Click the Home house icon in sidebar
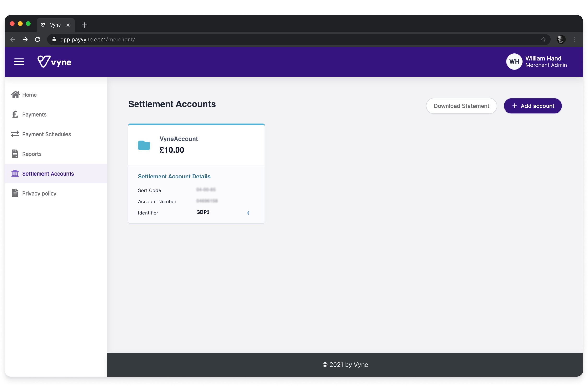 click(15, 95)
